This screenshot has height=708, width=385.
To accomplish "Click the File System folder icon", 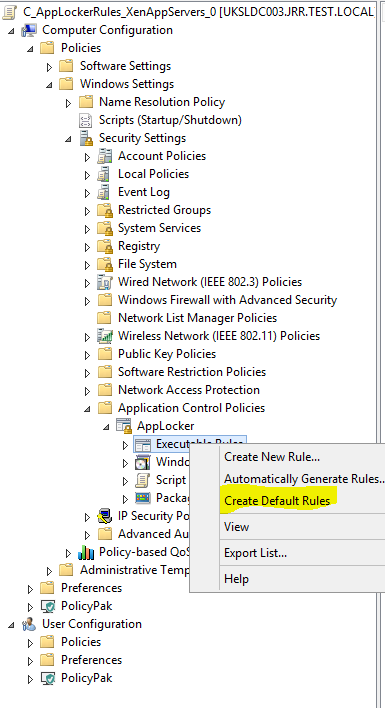I will tap(105, 265).
